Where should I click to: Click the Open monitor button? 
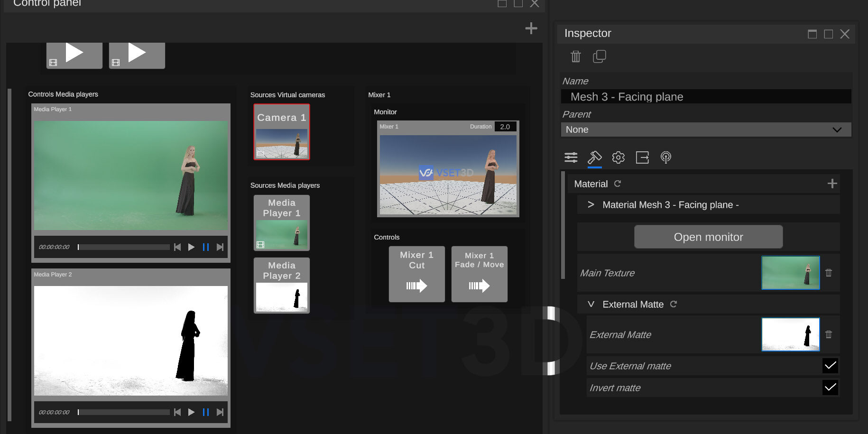[x=708, y=237]
